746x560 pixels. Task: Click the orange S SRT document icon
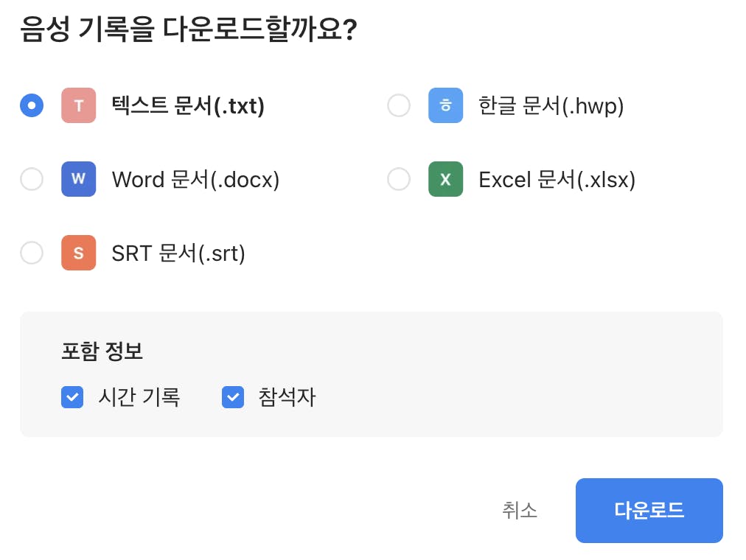coord(78,253)
